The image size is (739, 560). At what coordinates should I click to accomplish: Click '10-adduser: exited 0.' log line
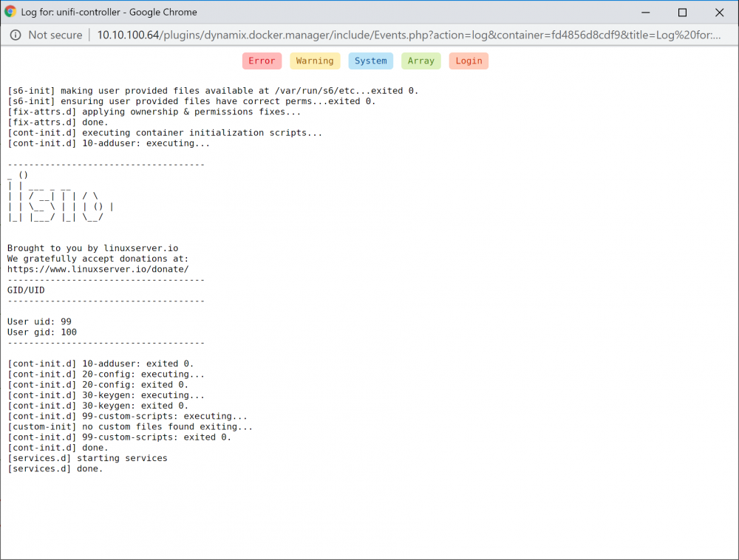point(101,363)
